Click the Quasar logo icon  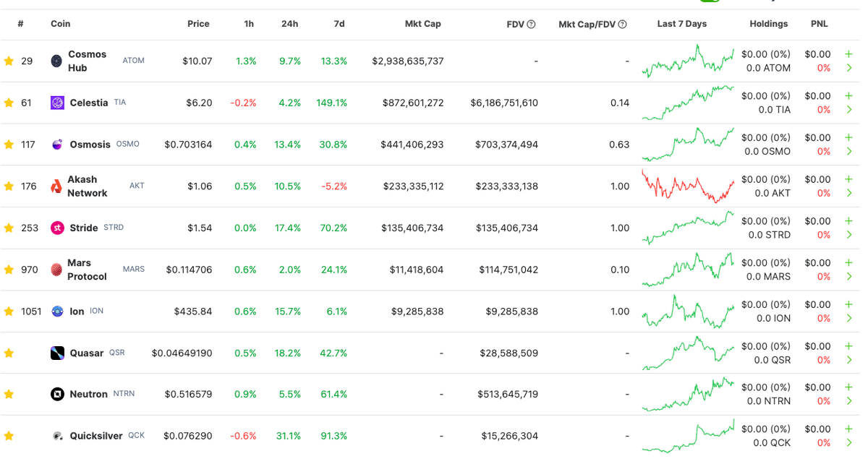(57, 353)
